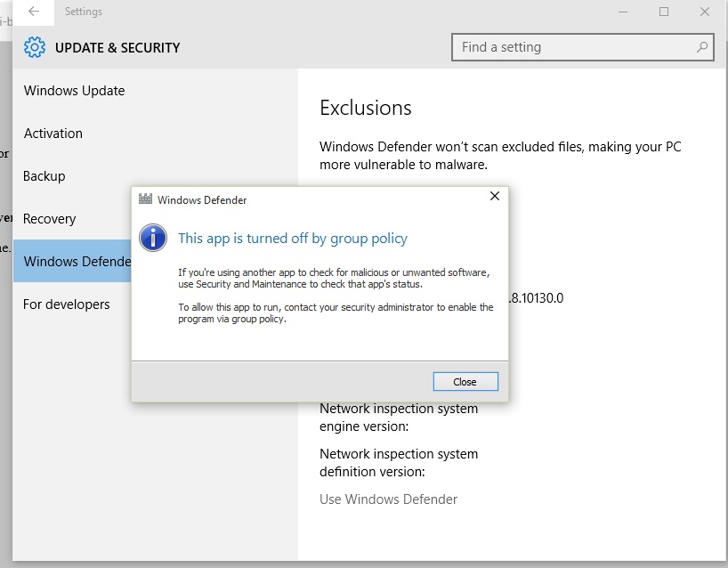Minimize the Settings window
The width and height of the screenshot is (728, 568).
[623, 12]
